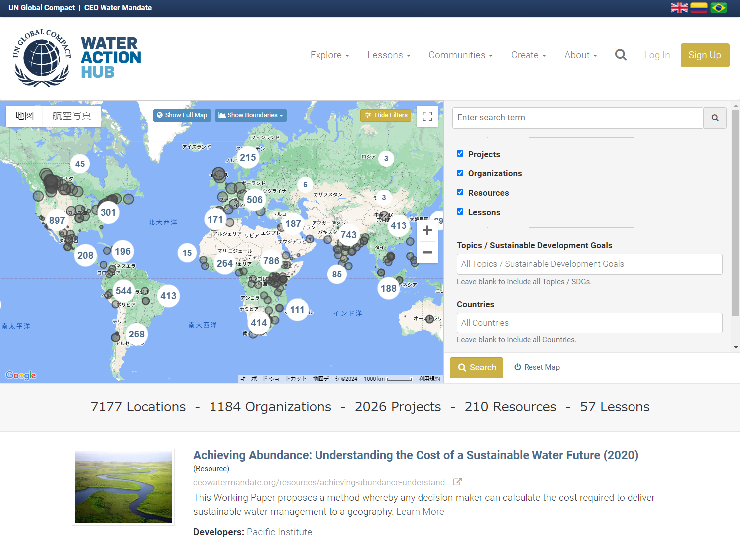Choose the Colombia flag language icon
The width and height of the screenshot is (740, 560).
click(699, 8)
